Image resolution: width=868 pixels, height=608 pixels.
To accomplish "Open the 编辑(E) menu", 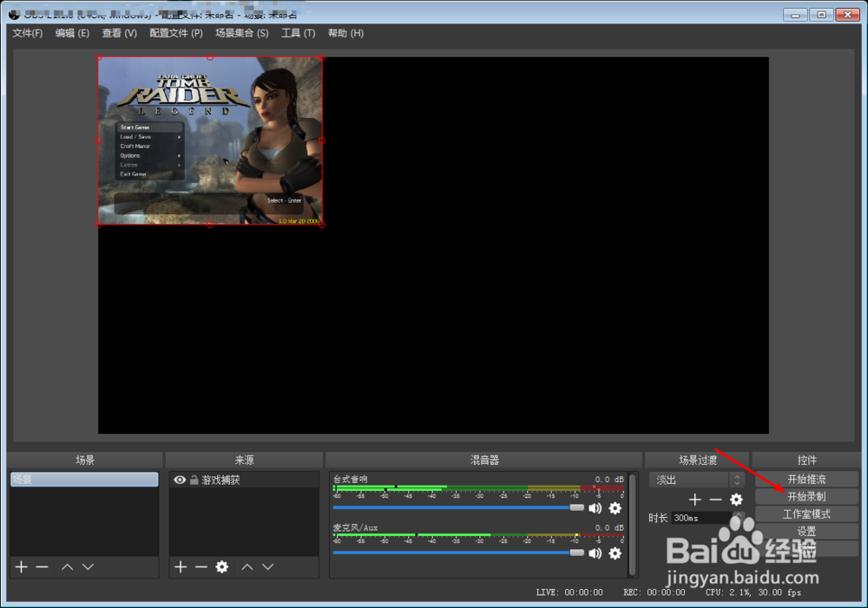I will 72,33.
